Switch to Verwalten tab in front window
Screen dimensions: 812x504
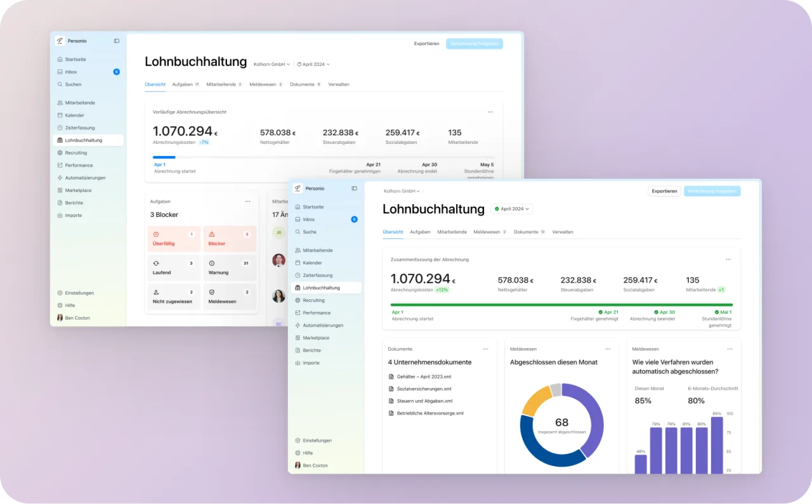click(563, 232)
